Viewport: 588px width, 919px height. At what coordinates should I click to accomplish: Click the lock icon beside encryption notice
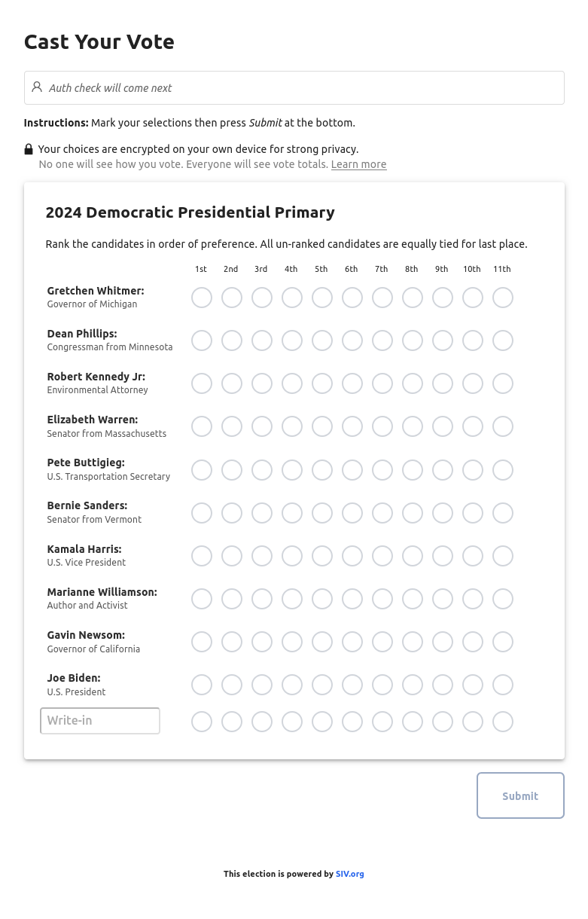click(29, 149)
